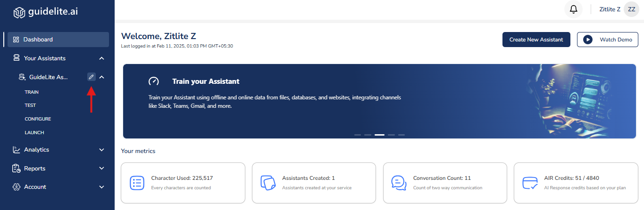Image resolution: width=644 pixels, height=210 pixels.
Task: Collapse the Your Assistants section chevron
Action: pos(101,58)
